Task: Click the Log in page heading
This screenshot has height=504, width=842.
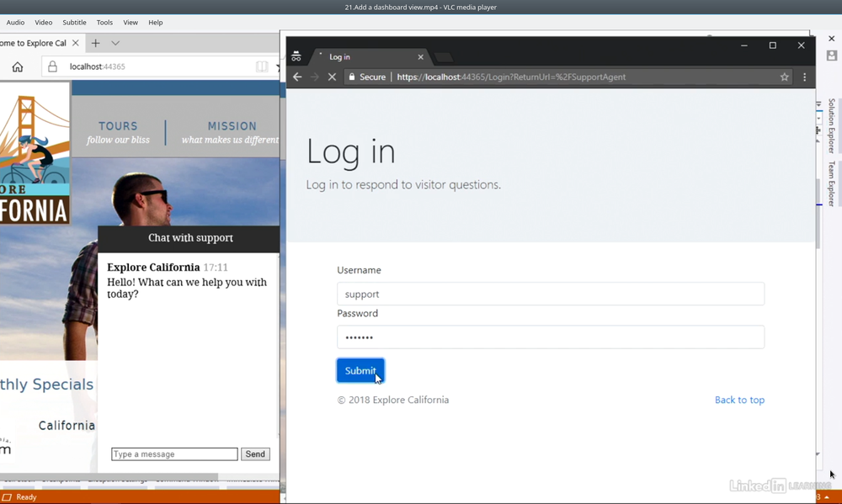Action: coord(350,152)
